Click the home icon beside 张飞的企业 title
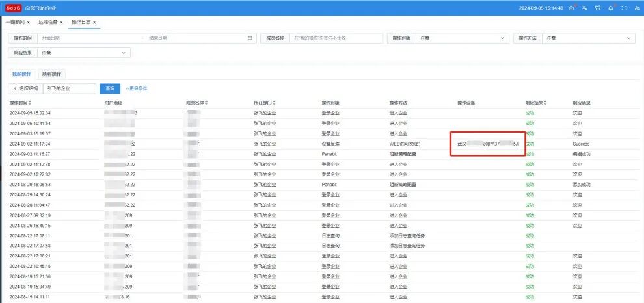The width and height of the screenshot is (644, 303). click(x=27, y=8)
